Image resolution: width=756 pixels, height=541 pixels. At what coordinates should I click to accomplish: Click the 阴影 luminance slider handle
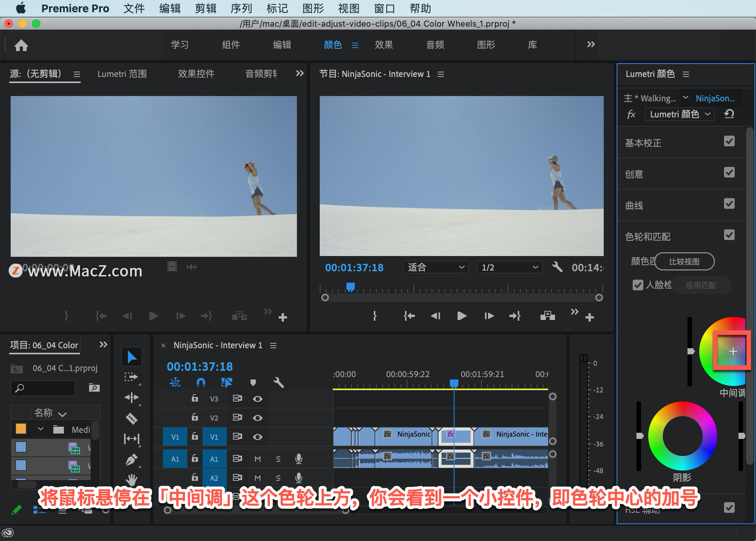click(640, 436)
